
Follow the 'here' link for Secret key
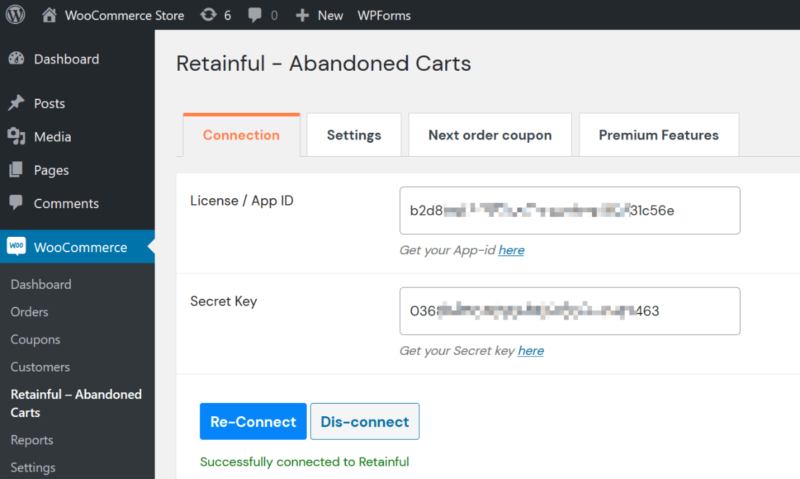[531, 350]
